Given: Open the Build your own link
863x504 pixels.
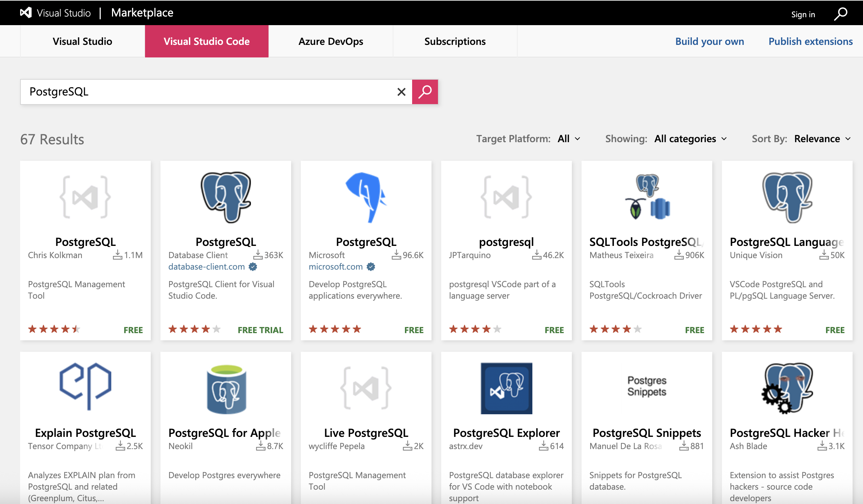Looking at the screenshot, I should 710,41.
